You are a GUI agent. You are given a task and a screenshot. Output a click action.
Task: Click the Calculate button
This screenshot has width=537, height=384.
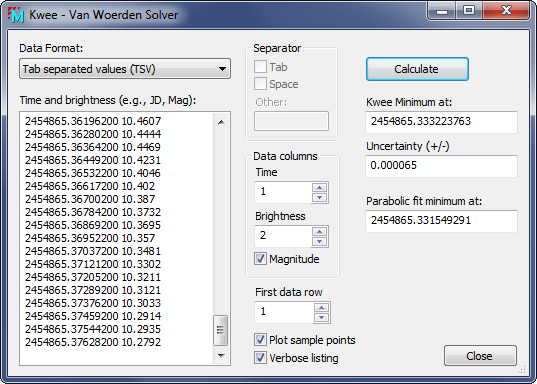pos(417,69)
